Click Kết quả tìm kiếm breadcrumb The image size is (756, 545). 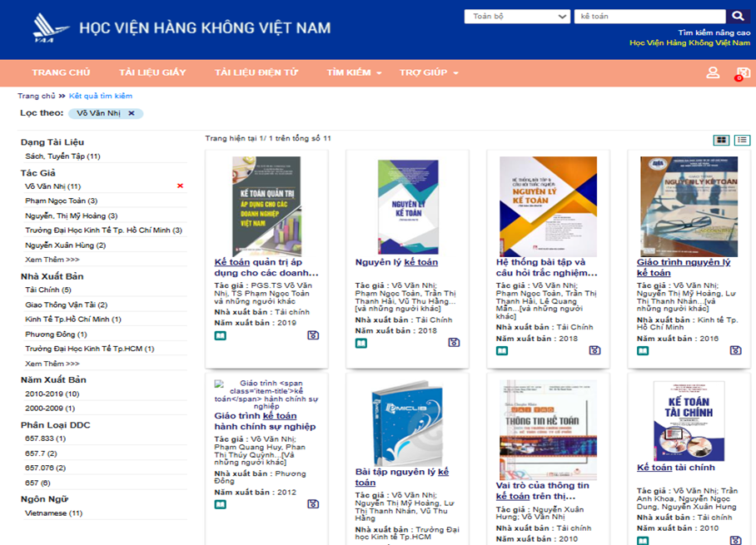[100, 96]
